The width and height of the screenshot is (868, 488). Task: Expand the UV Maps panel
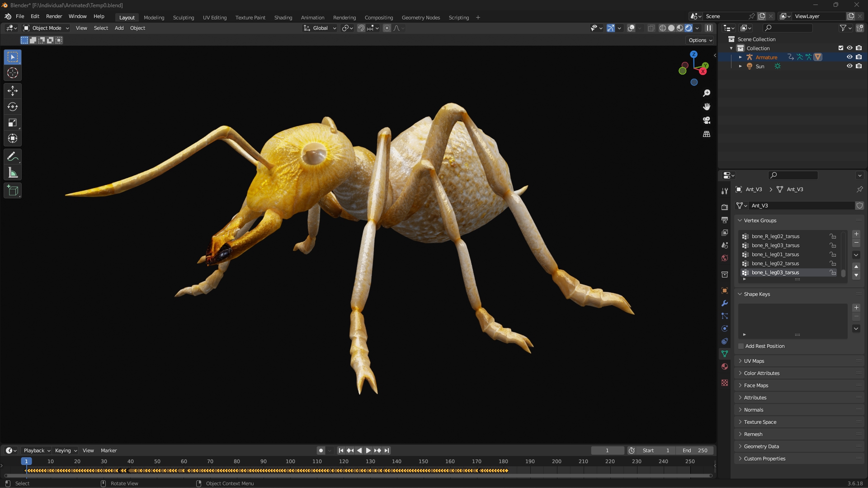click(754, 361)
